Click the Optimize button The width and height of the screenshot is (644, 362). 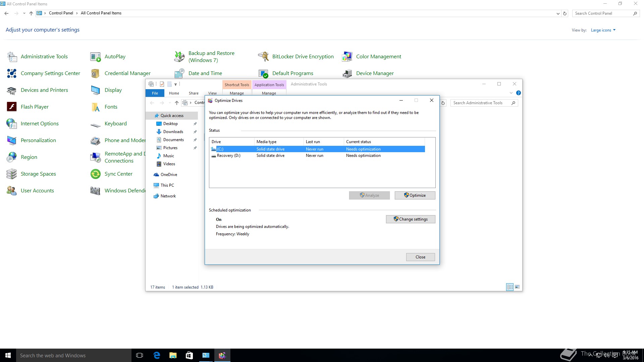click(x=415, y=195)
